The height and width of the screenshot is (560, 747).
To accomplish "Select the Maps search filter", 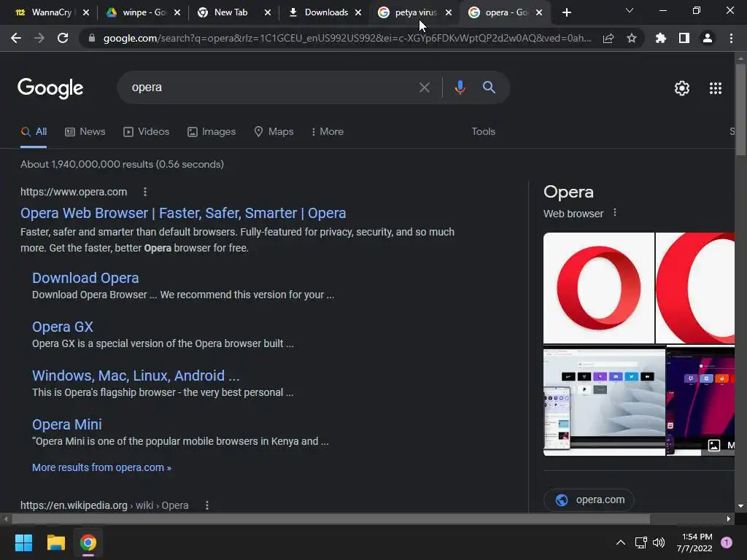I will tap(274, 132).
